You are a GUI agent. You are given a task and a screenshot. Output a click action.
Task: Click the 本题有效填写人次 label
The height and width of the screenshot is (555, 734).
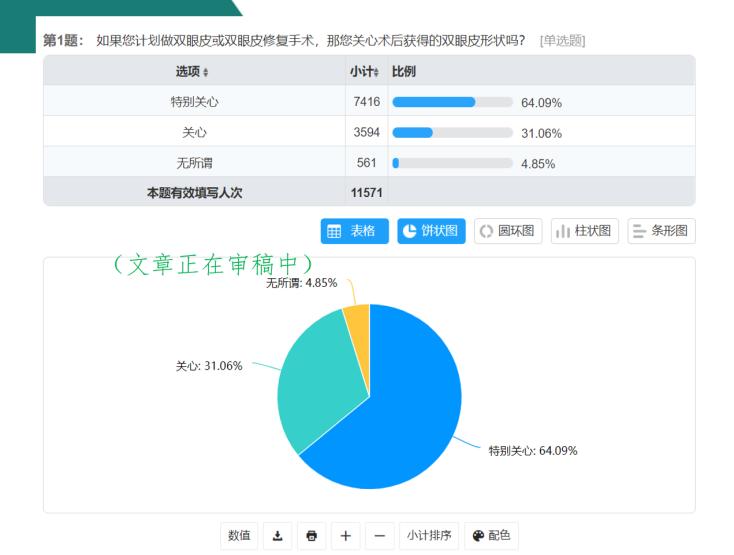194,193
